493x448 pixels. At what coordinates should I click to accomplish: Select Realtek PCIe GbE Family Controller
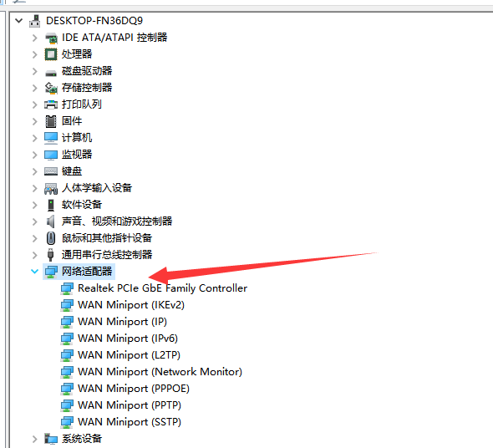click(163, 288)
